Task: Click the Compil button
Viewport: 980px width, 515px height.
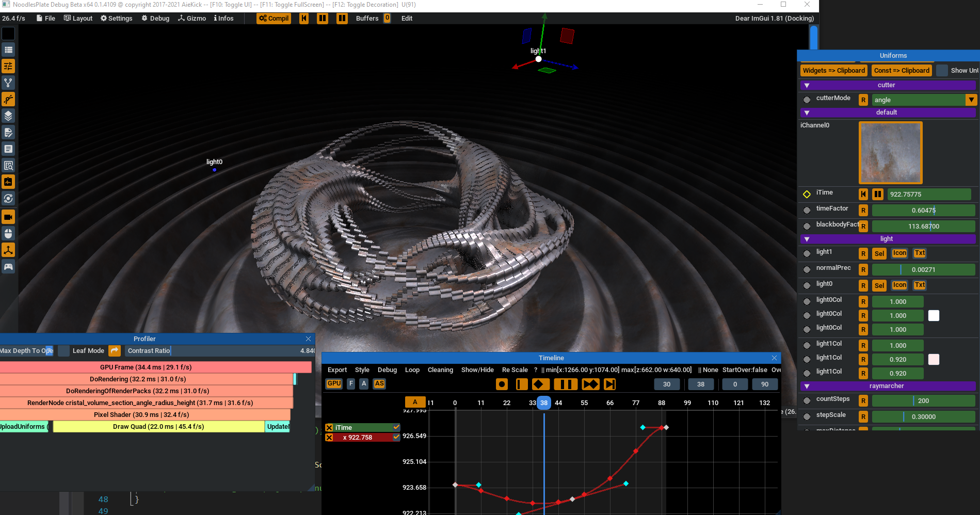Action: 274,19
